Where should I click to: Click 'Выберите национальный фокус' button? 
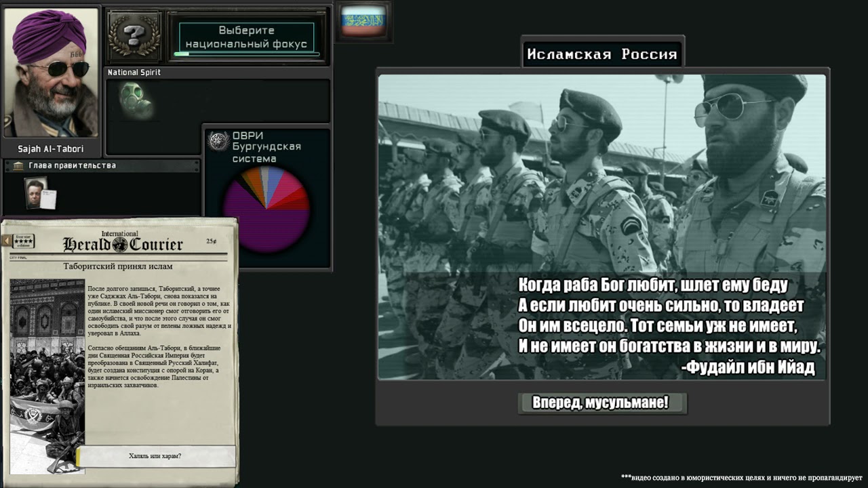click(247, 38)
